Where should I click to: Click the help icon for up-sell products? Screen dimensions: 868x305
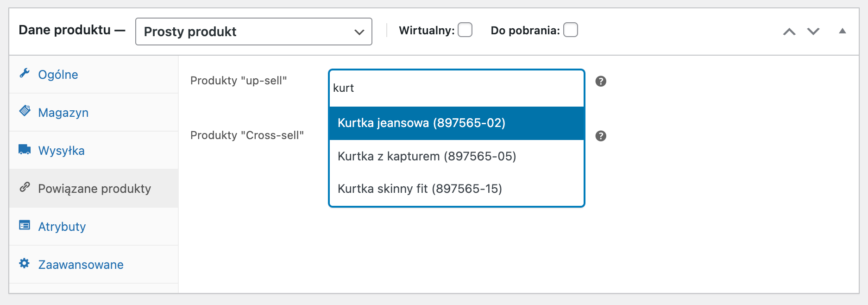point(601,81)
